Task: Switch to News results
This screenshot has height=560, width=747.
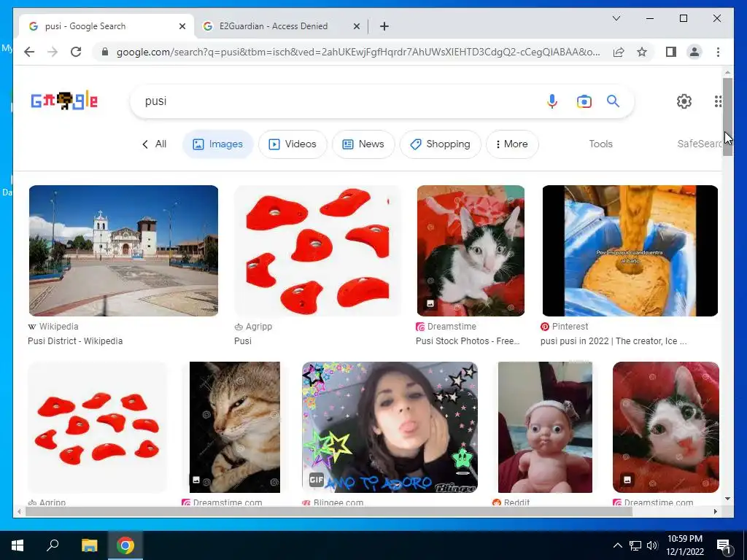Action: 363,144
